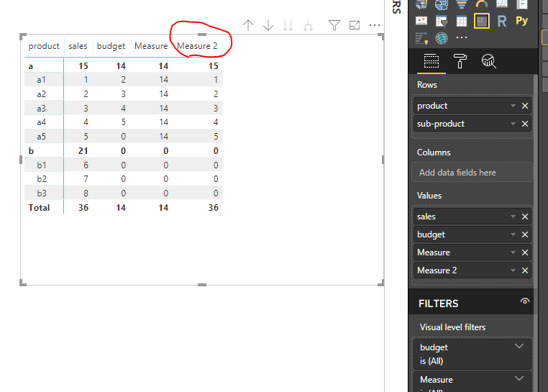Sort by the Measure 2 column header
548x392 pixels.
(197, 46)
